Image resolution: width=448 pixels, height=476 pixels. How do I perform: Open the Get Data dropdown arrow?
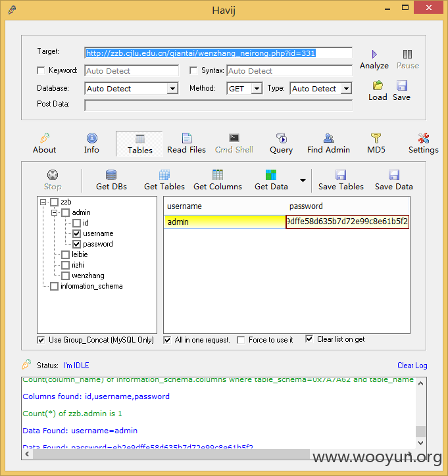pos(303,180)
